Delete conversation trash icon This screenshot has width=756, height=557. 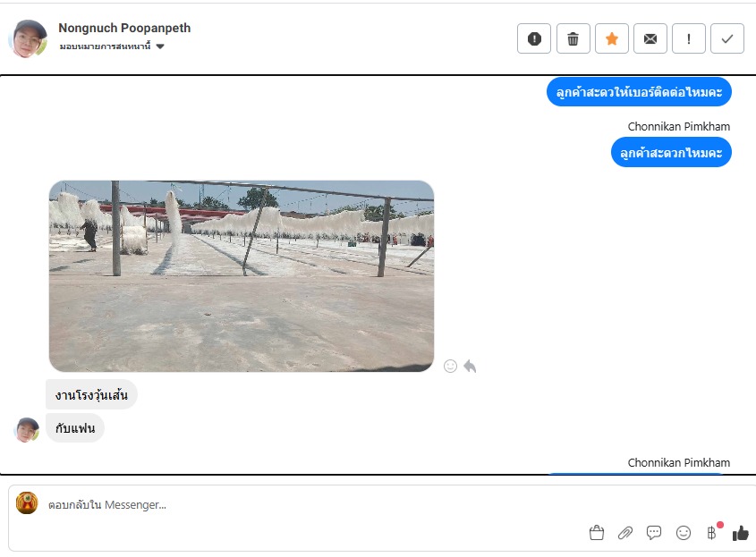(x=573, y=38)
